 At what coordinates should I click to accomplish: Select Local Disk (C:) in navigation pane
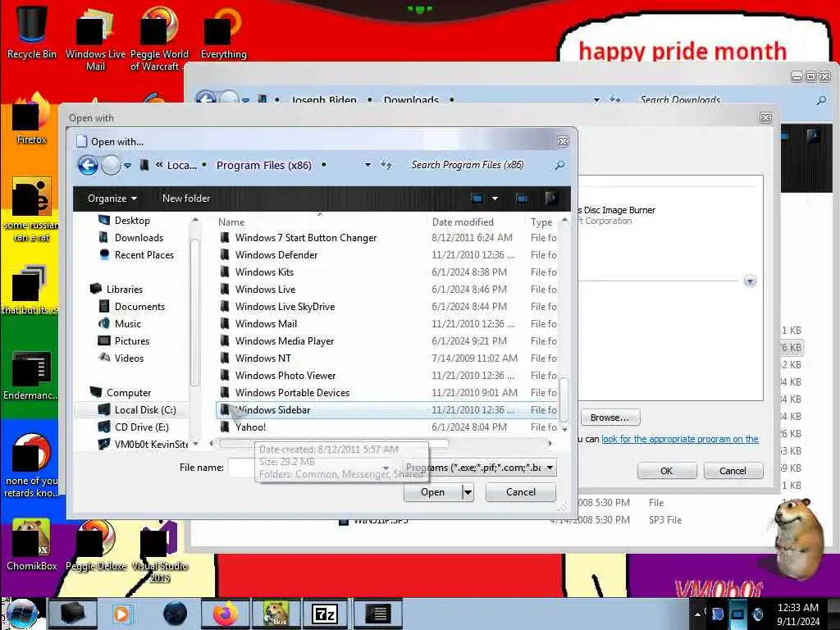(x=144, y=410)
